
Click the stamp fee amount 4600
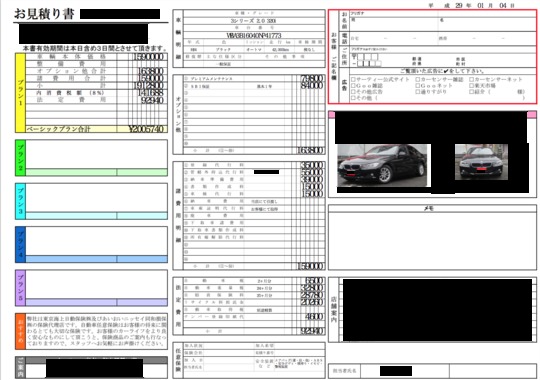click(314, 317)
